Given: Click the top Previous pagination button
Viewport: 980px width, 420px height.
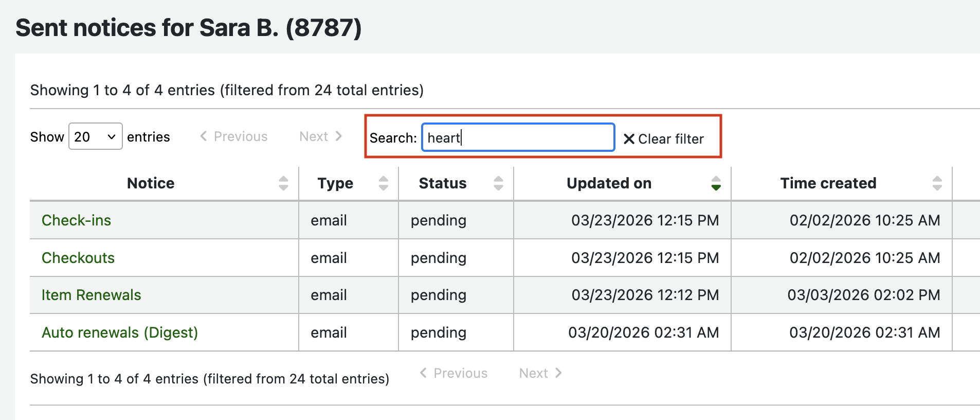Looking at the screenshot, I should coord(234,136).
